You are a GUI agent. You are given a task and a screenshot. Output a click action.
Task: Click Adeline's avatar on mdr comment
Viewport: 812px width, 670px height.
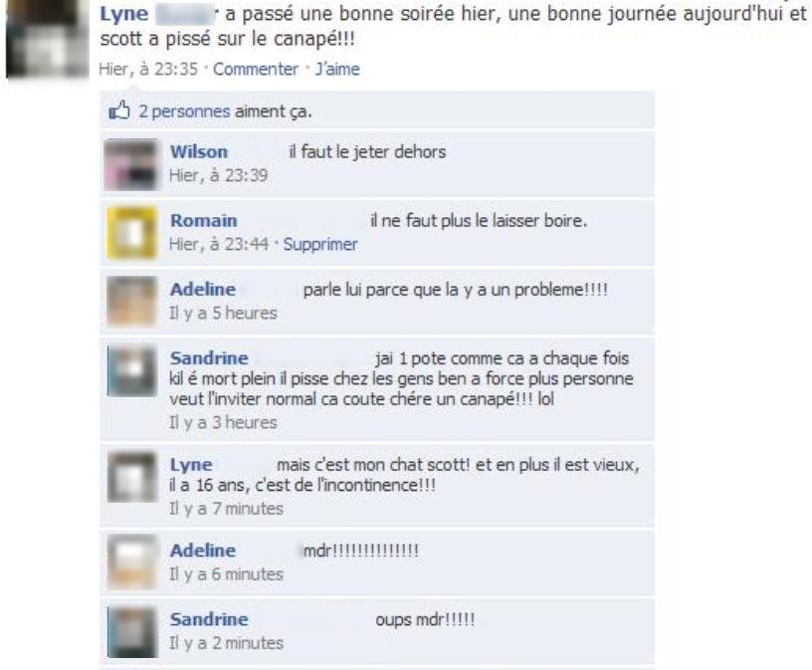coord(131,562)
